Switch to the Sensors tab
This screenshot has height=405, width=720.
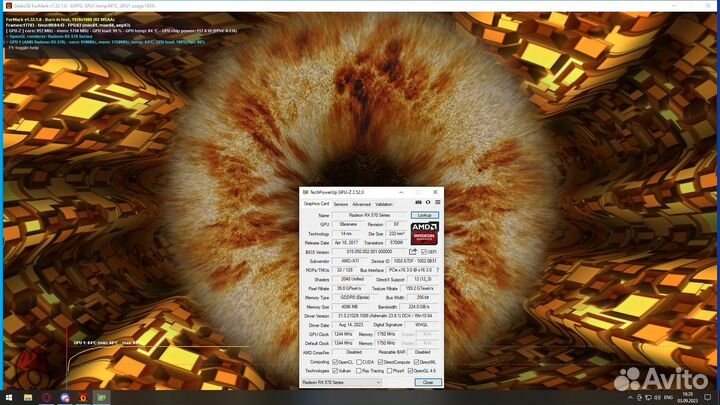[x=341, y=204]
